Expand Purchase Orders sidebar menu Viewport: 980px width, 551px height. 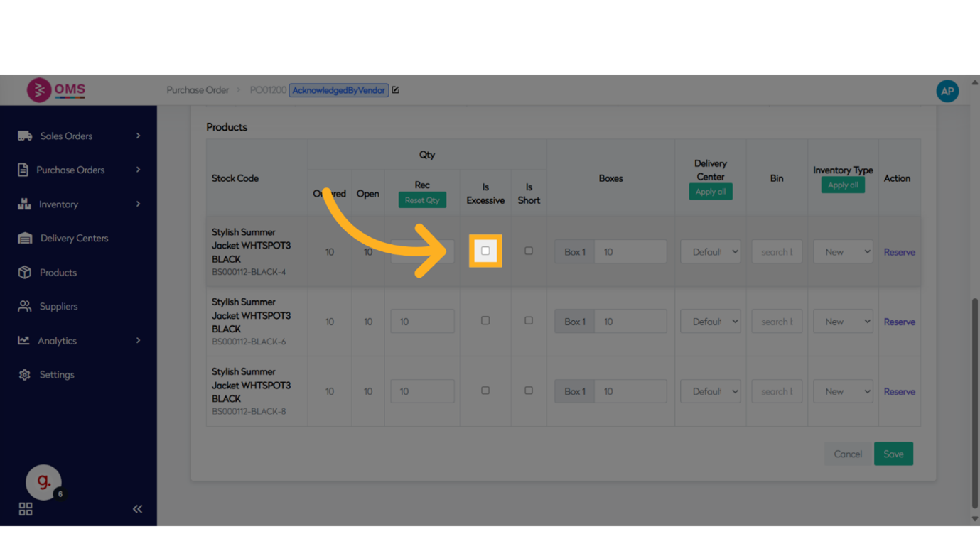[x=78, y=170]
